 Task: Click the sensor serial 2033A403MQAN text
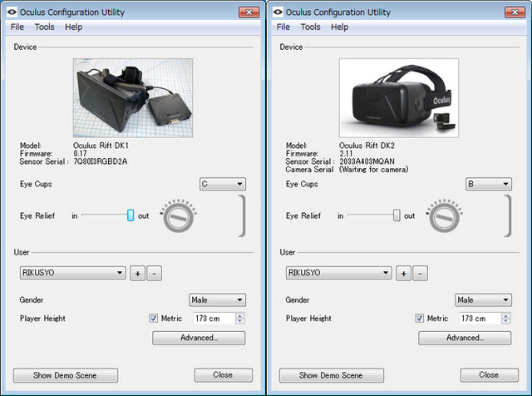pyautogui.click(x=367, y=161)
